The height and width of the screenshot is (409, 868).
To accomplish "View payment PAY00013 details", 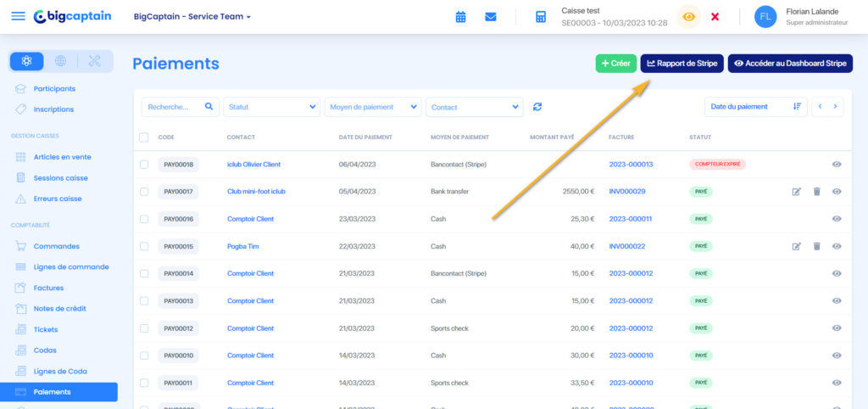I will click(x=837, y=301).
